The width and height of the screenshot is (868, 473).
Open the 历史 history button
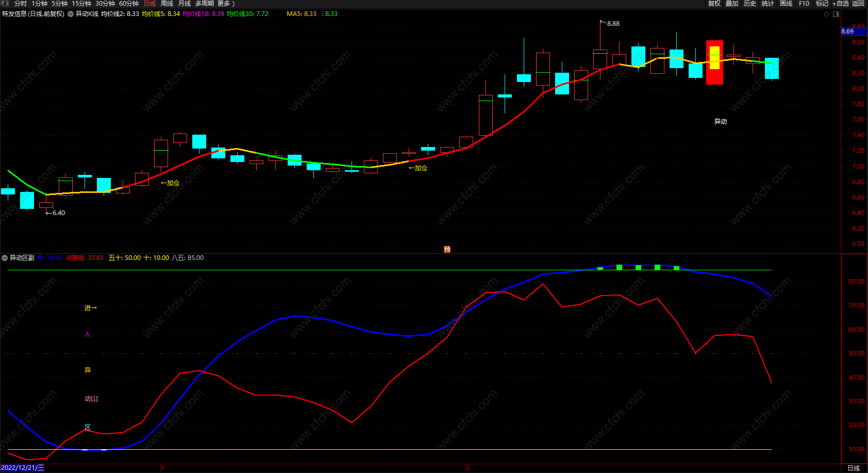point(750,4)
